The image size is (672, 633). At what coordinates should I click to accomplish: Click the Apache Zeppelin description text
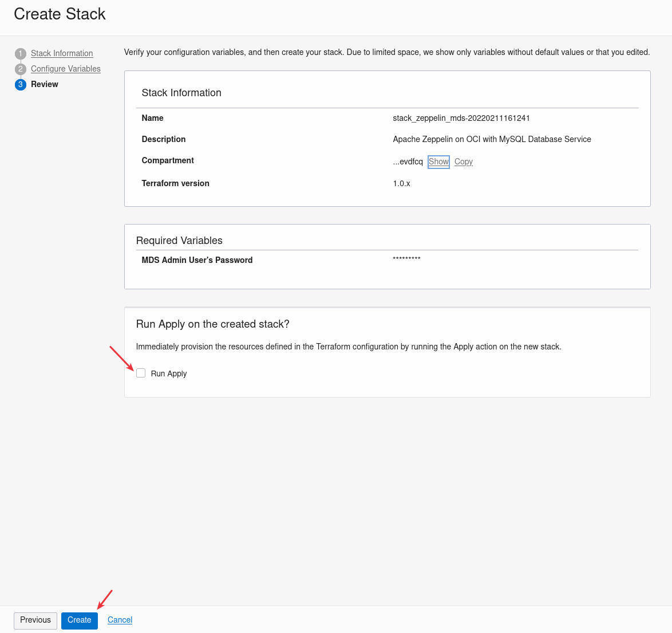(x=492, y=139)
